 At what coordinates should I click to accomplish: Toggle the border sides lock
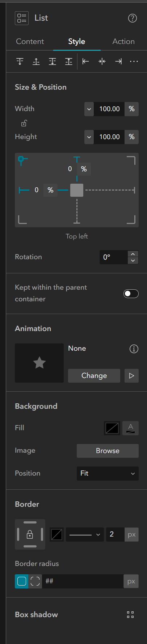tap(30, 534)
